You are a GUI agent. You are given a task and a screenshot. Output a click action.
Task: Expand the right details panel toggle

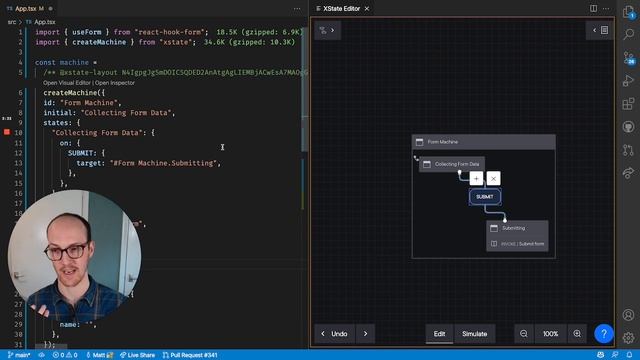point(600,30)
